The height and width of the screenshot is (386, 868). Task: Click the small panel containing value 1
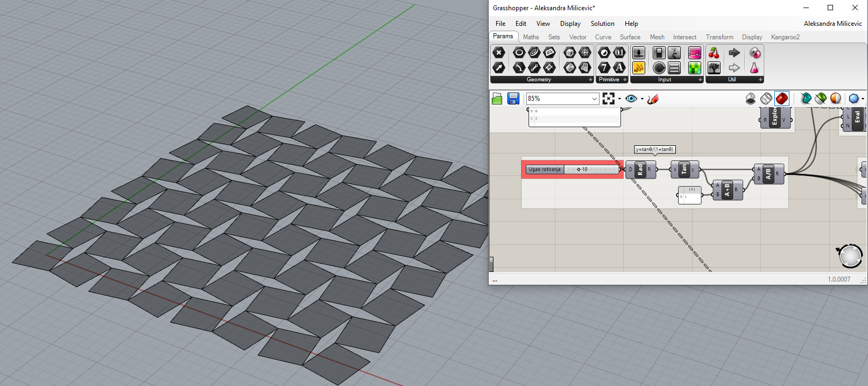689,195
